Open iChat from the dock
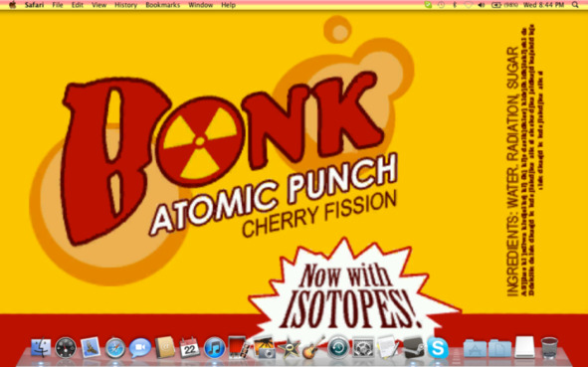Viewport: 588px width, 367px height. 140,347
